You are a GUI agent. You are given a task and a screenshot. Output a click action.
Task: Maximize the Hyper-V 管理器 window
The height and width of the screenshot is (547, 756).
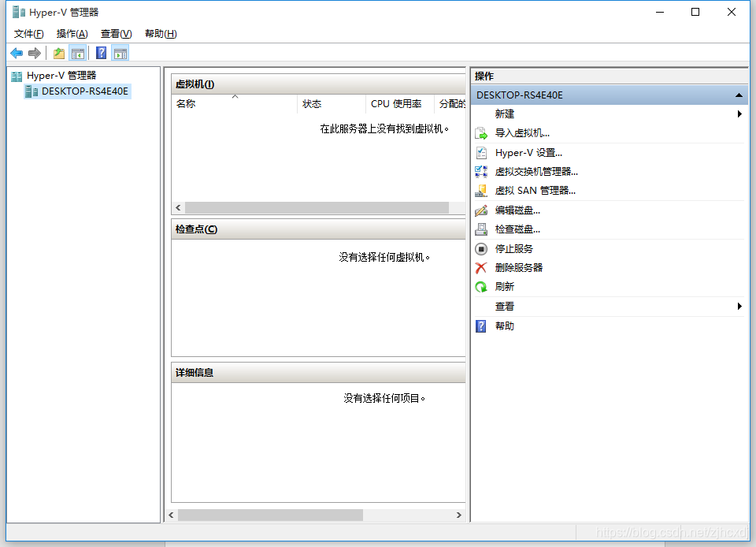[695, 12]
